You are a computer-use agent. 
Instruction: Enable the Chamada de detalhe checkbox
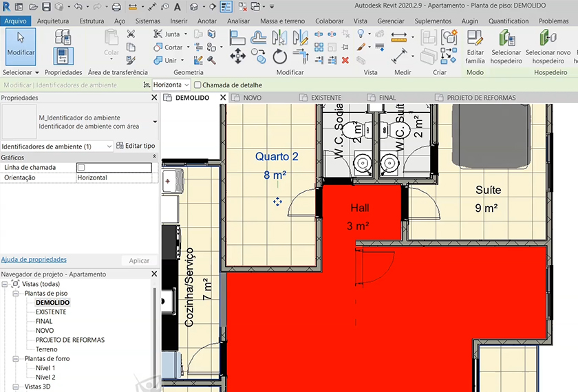click(x=197, y=85)
